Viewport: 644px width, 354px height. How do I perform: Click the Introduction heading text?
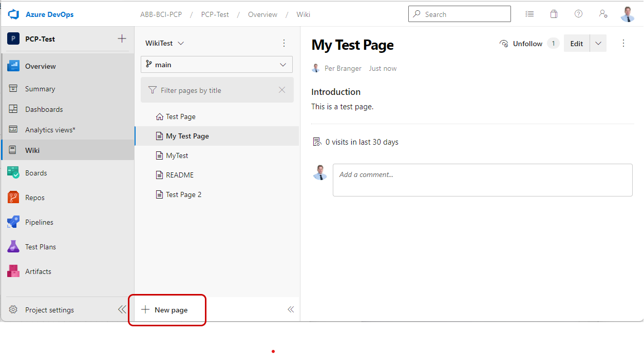[336, 92]
